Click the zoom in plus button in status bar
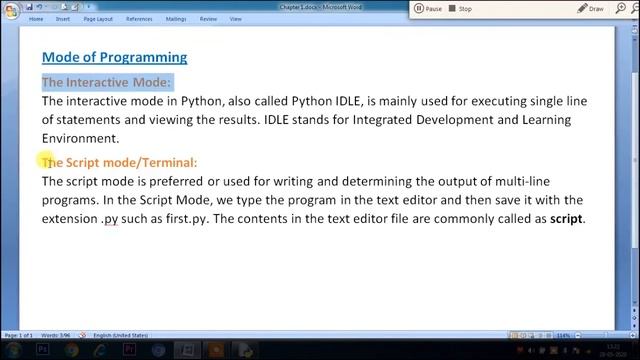 [633, 336]
